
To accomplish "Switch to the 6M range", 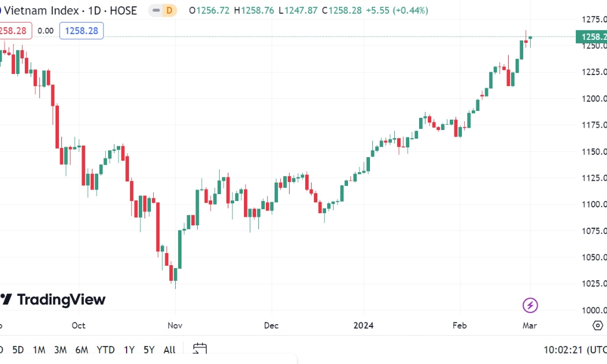I will coord(82,350).
